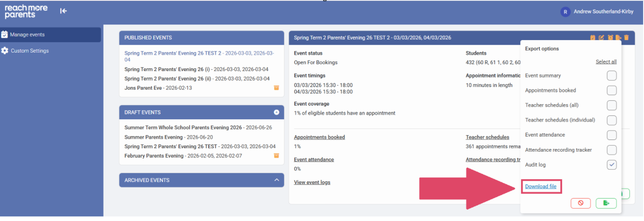Open Manage events in the sidebar
644x221 pixels.
(27, 35)
